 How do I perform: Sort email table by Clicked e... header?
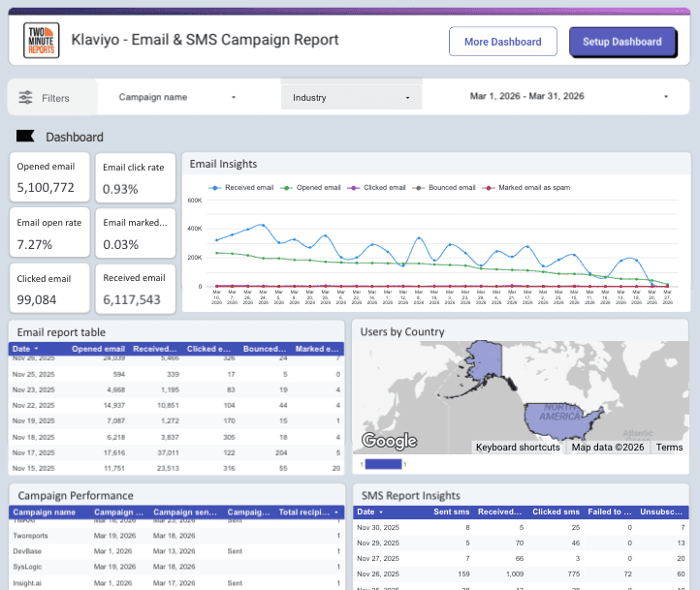click(x=208, y=349)
